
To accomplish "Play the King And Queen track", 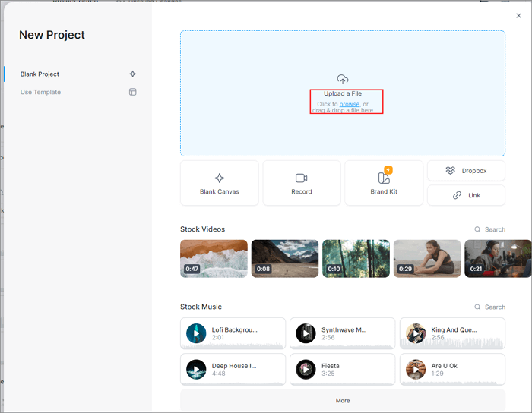I will pos(416,333).
